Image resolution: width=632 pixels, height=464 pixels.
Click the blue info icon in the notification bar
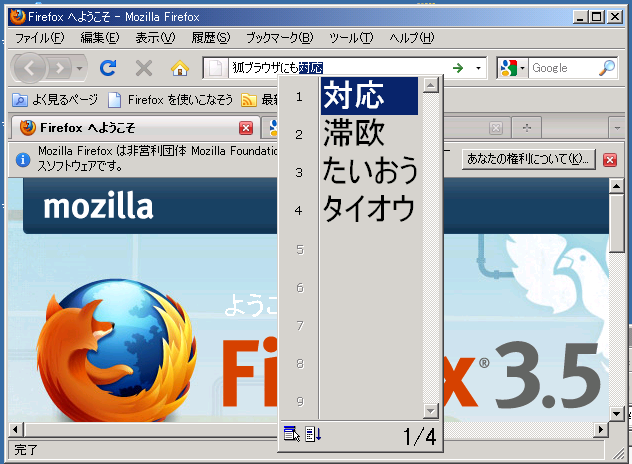(x=23, y=160)
